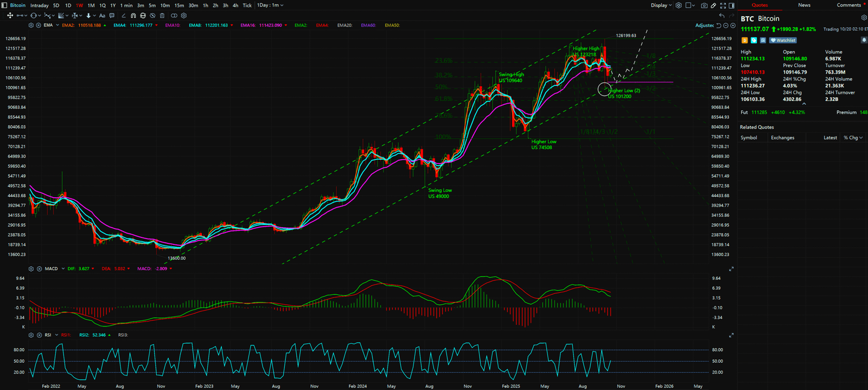Image resolution: width=868 pixels, height=390 pixels.
Task: Select the 1M timeframe tab
Action: point(91,5)
